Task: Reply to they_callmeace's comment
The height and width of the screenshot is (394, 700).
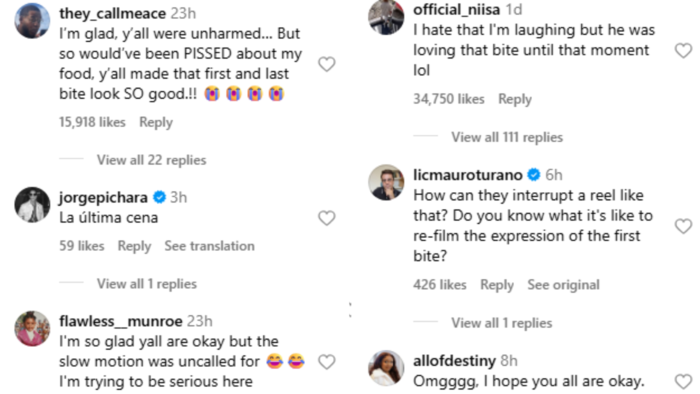Action: coord(156,122)
